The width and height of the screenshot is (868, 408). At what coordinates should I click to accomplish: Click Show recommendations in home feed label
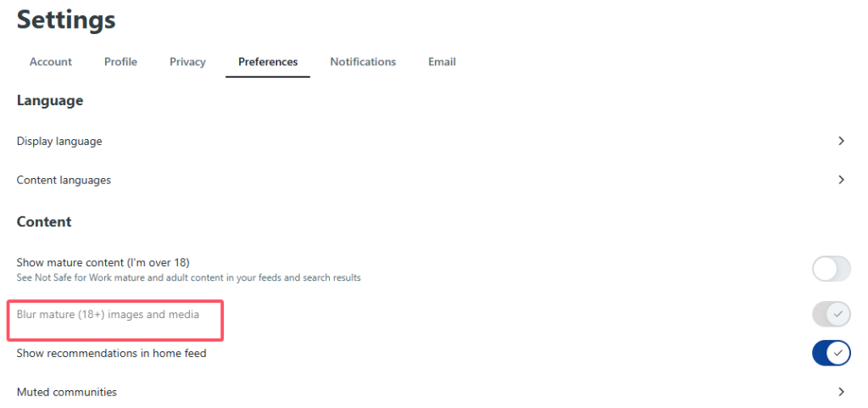(x=111, y=353)
